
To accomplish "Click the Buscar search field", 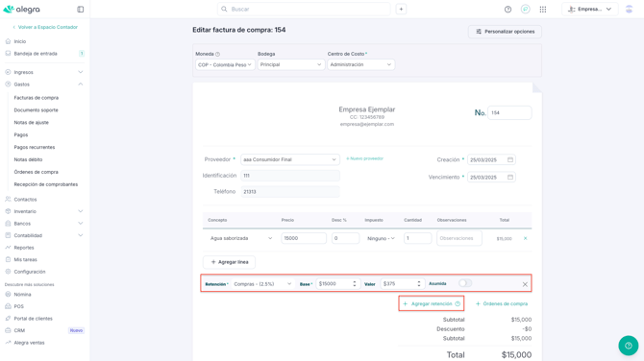I will 304,9.
